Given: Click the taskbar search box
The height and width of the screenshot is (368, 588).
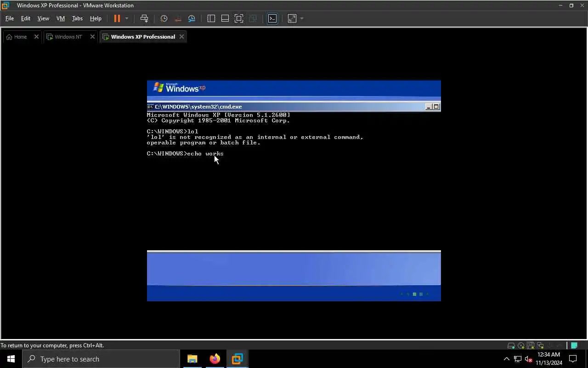Looking at the screenshot, I should click(101, 359).
